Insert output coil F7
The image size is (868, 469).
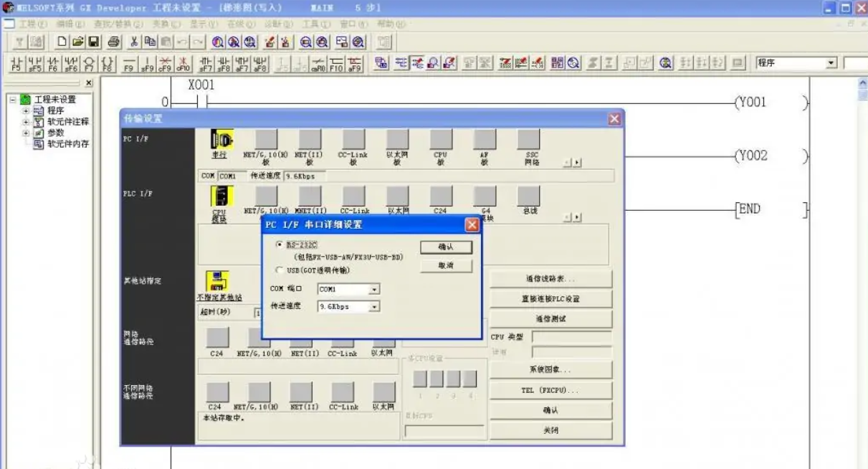(x=89, y=64)
